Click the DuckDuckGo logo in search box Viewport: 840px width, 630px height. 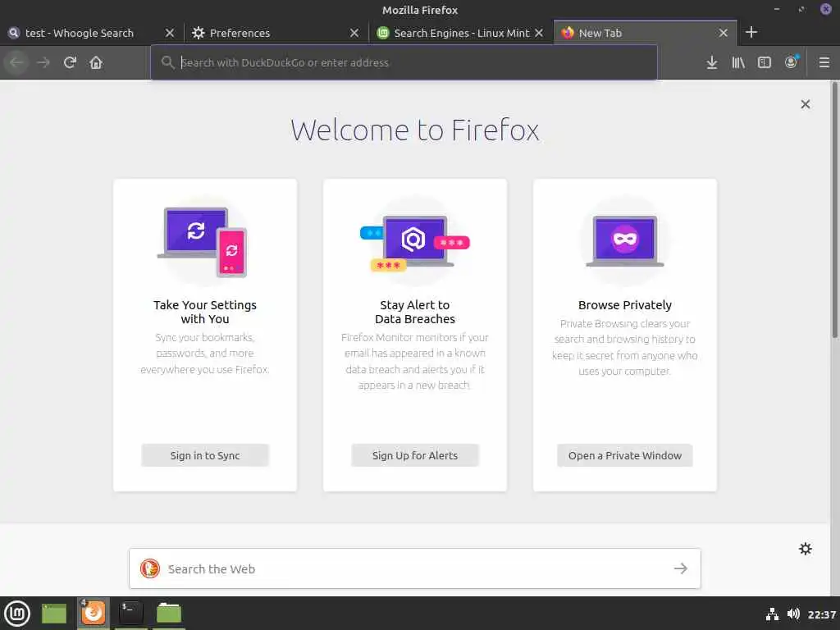(150, 568)
